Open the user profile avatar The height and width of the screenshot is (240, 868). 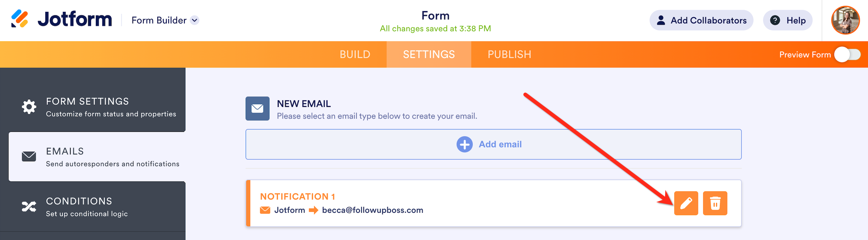(x=845, y=20)
